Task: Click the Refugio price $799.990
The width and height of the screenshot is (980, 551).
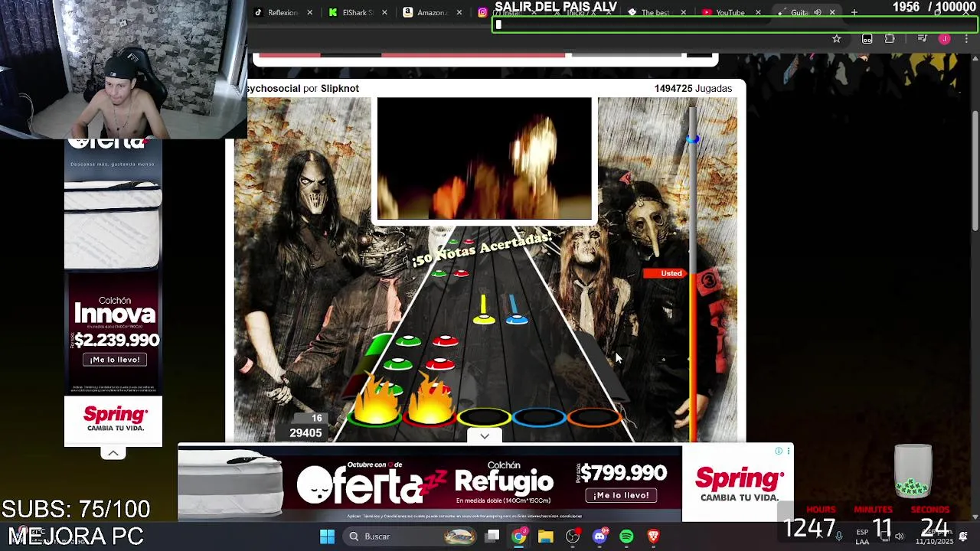Action: pos(623,473)
